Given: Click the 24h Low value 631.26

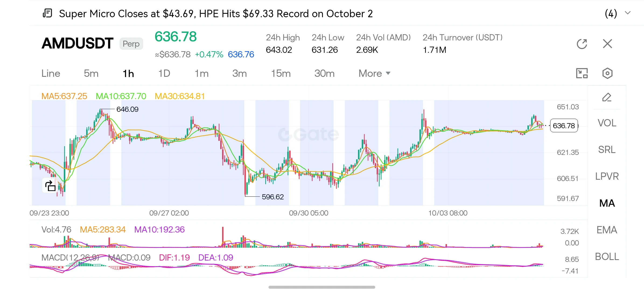Looking at the screenshot, I should [x=325, y=50].
